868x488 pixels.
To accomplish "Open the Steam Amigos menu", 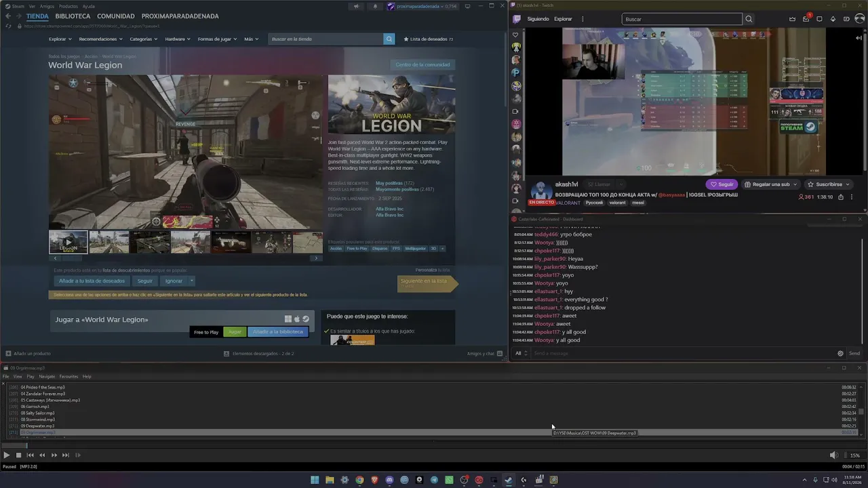I will pos(47,6).
